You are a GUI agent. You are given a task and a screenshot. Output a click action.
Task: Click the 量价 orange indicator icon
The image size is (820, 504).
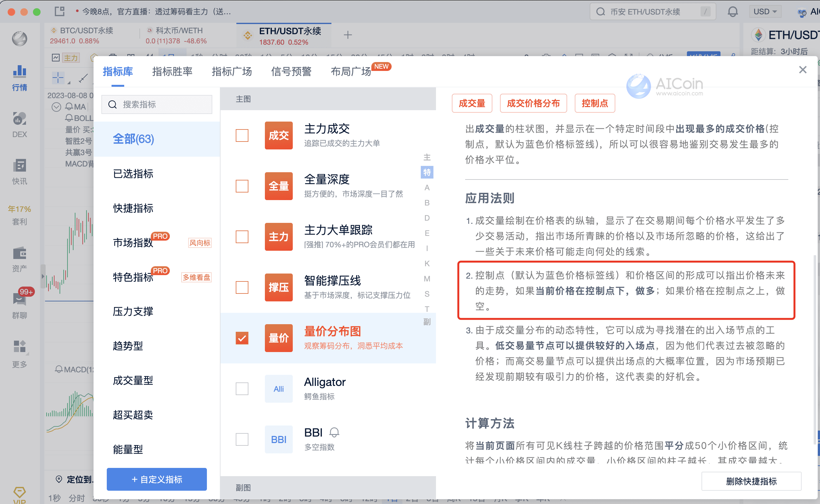click(x=279, y=338)
